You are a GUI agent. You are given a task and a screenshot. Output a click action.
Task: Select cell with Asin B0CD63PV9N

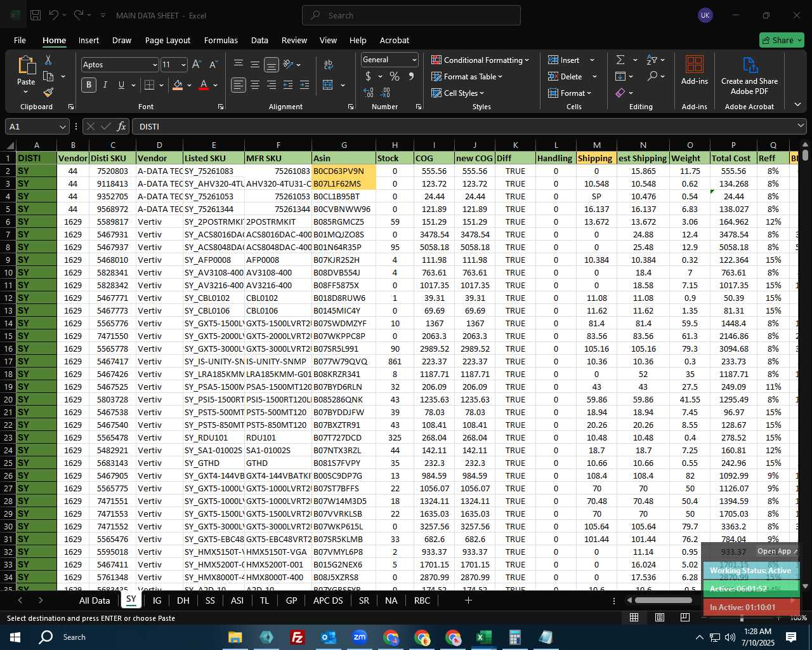344,171
